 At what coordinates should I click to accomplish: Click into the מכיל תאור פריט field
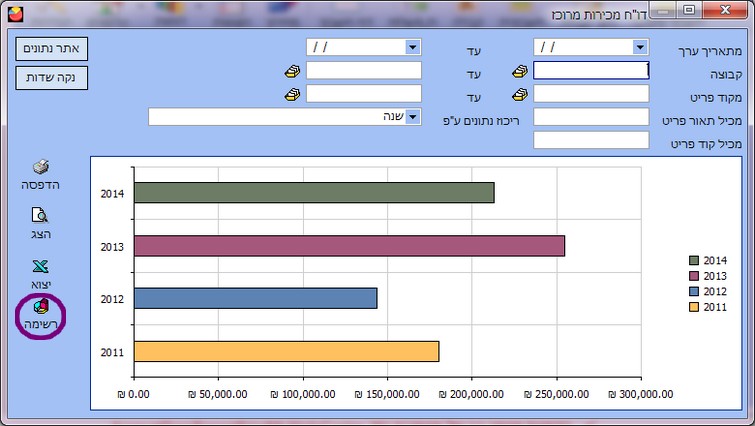(591, 117)
